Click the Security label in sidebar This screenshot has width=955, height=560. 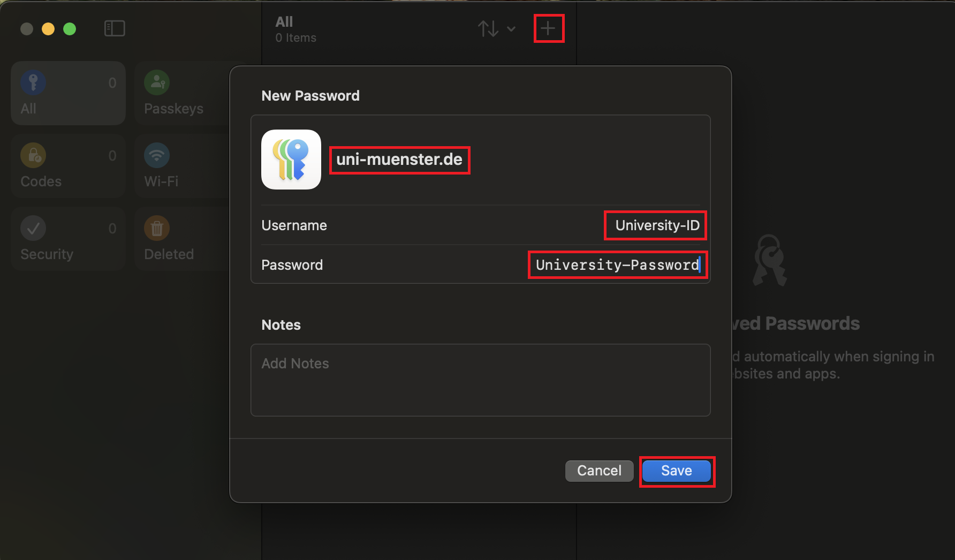coord(47,254)
